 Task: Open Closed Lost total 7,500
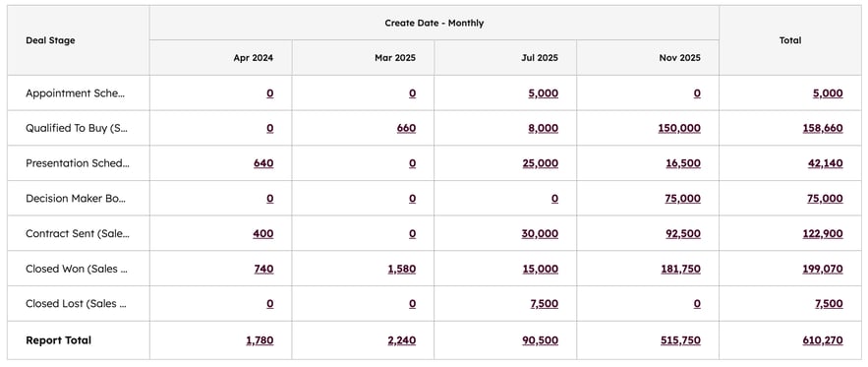point(828,304)
